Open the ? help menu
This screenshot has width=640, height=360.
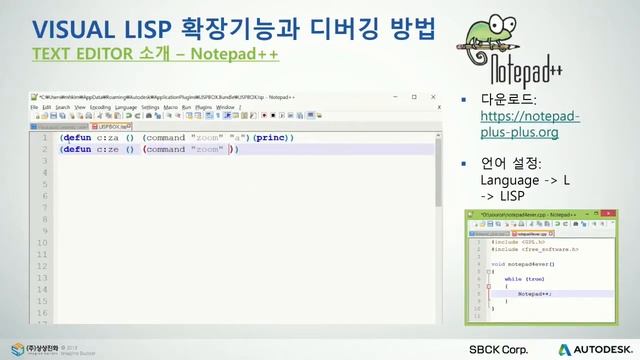(240, 107)
